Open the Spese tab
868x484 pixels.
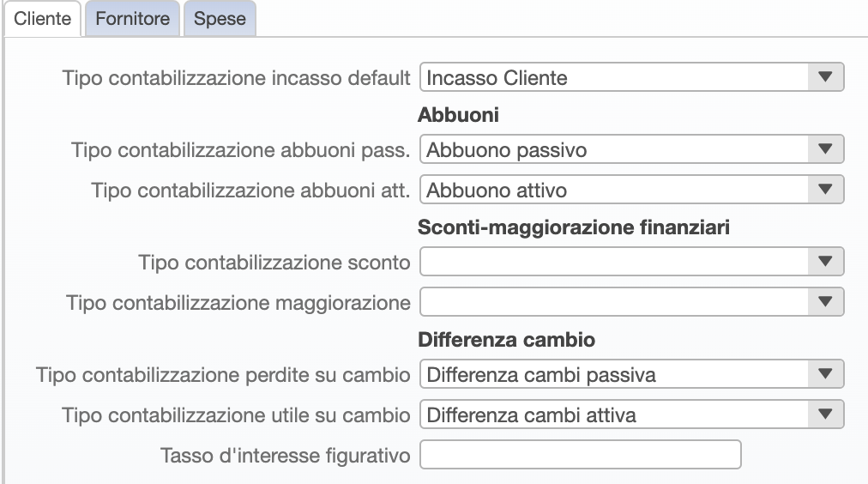(x=220, y=19)
